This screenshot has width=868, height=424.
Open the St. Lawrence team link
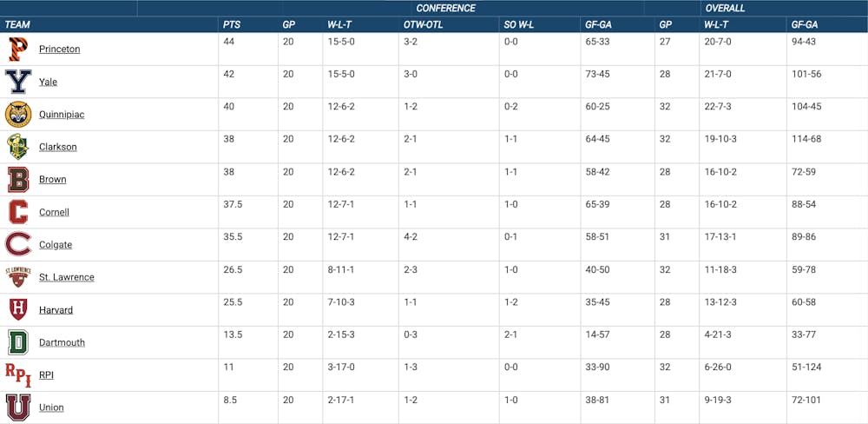pos(66,277)
